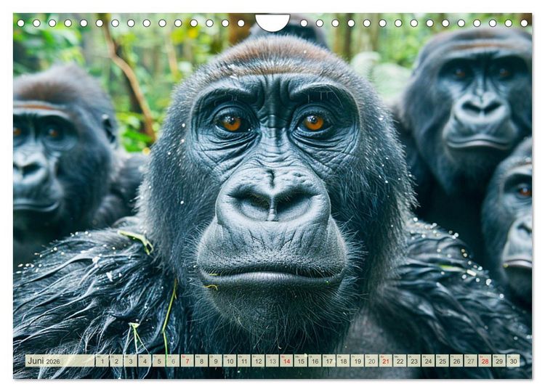Select red Sunday 14 date cell

point(287,361)
